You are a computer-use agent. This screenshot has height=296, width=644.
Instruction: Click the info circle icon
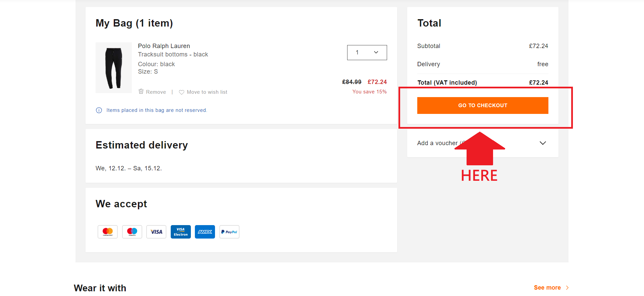(x=99, y=110)
